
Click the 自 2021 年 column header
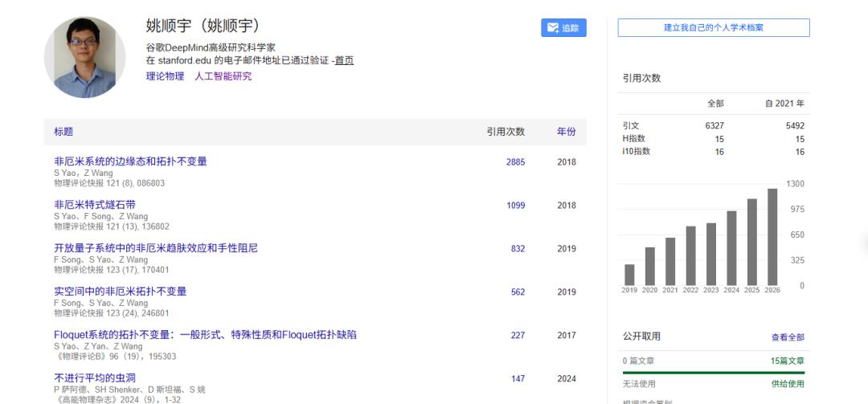click(x=785, y=104)
